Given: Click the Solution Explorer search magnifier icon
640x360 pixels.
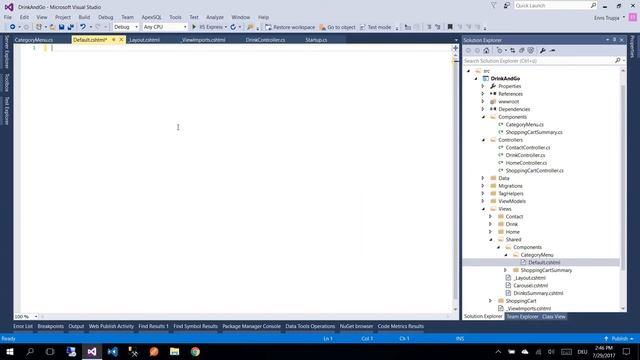Looking at the screenshot, I should click(x=618, y=60).
